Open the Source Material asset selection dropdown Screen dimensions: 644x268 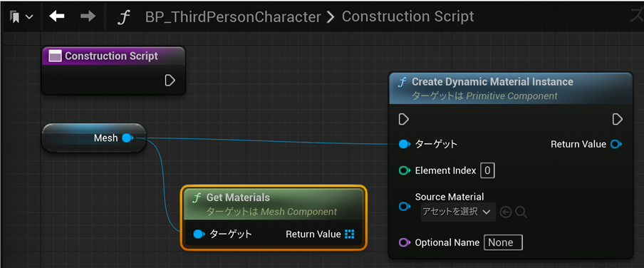tap(458, 212)
